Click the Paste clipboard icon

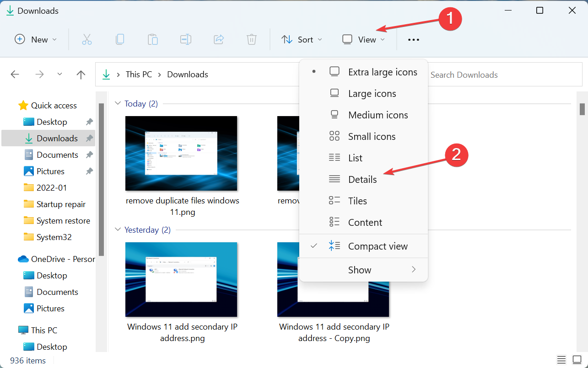(153, 39)
